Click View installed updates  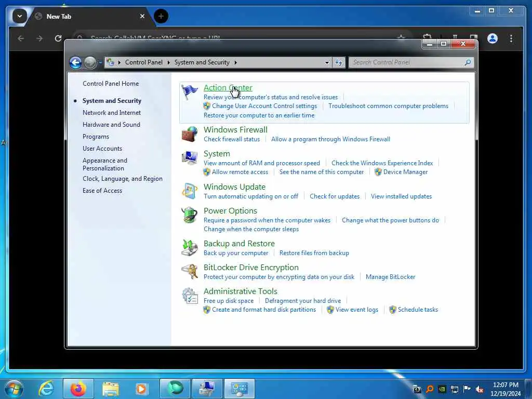pyautogui.click(x=402, y=196)
